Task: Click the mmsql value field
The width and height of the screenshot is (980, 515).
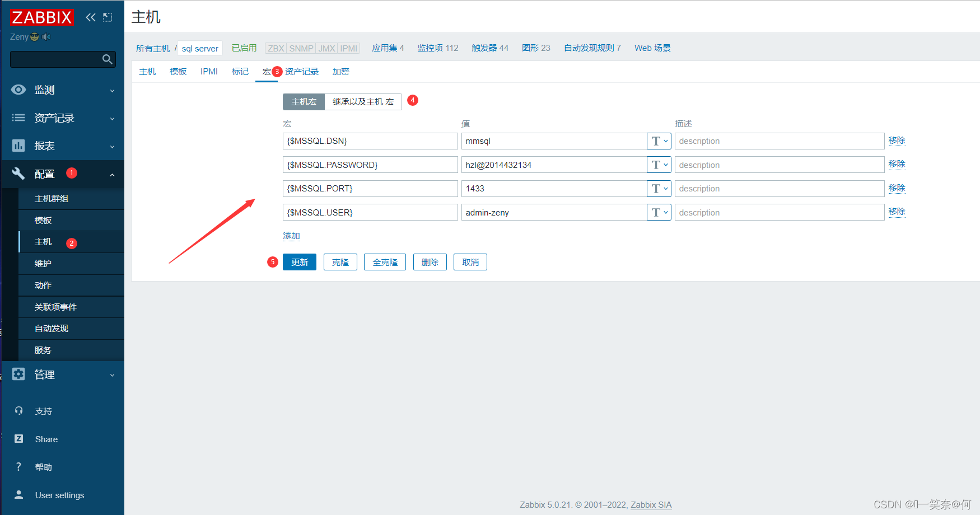Action: click(554, 141)
